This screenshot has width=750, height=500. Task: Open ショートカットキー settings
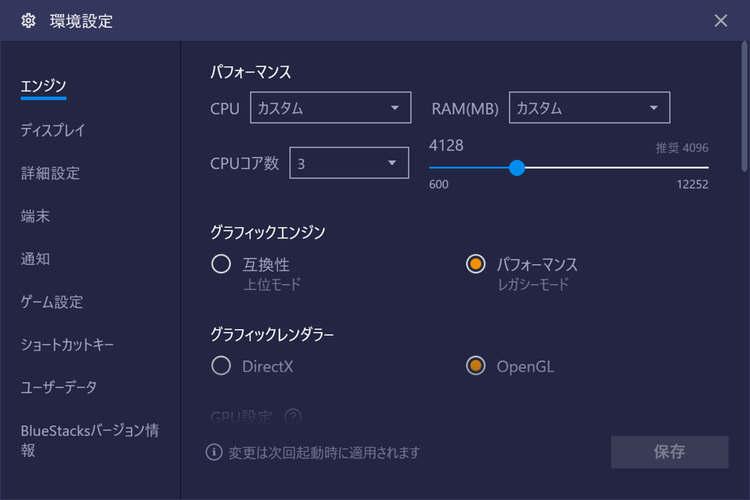(x=67, y=344)
